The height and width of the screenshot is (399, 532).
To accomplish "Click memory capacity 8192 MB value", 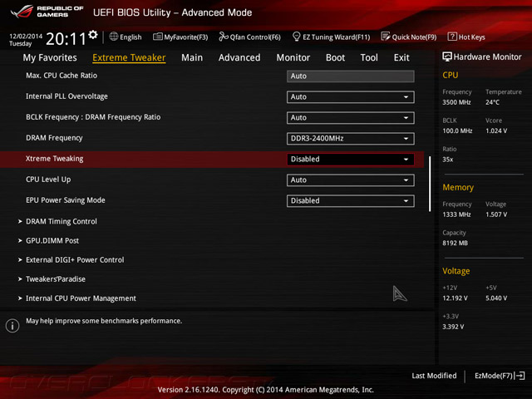I will coord(455,244).
